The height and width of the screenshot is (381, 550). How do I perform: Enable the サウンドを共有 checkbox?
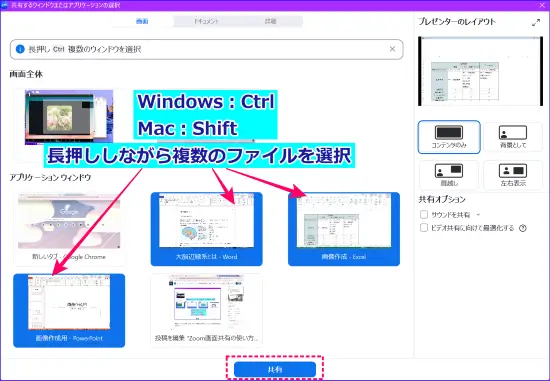[x=424, y=214]
